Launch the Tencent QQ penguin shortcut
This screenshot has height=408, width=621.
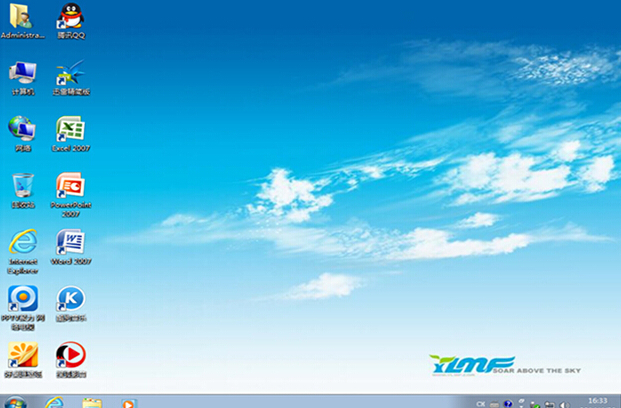pos(70,21)
